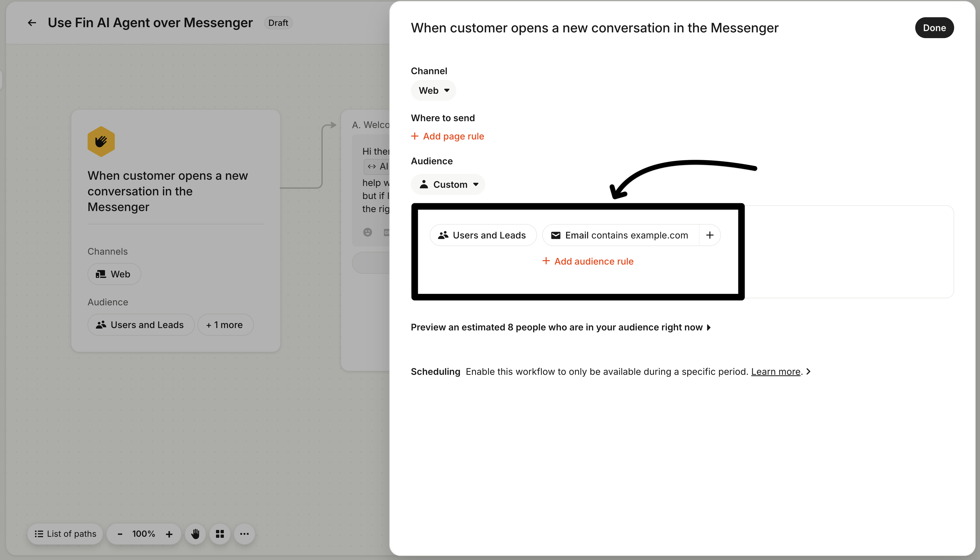Expand the Scheduling section chevron
This screenshot has width=980, height=560.
(x=808, y=371)
